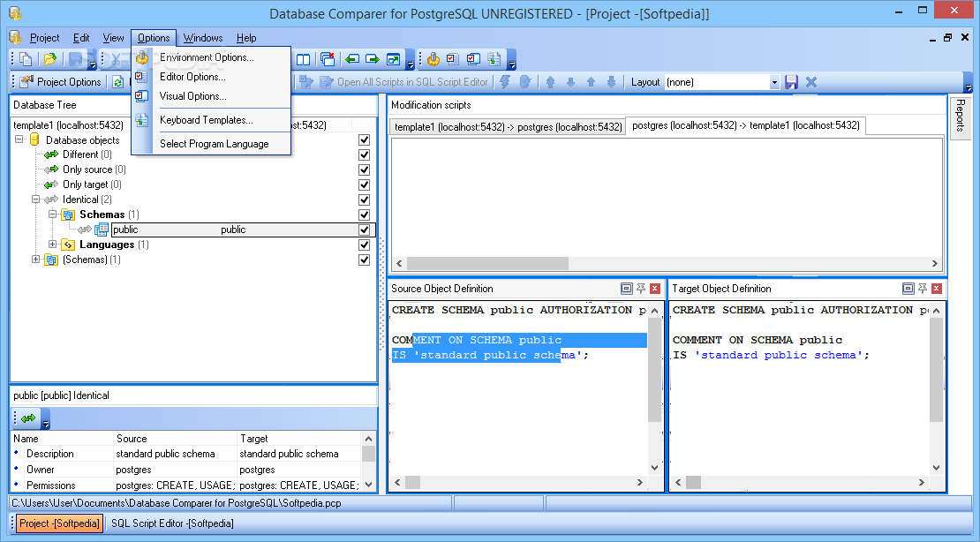This screenshot has height=542, width=980.
Task: Click the Keyboard Templates toolbar icon
Action: [x=494, y=59]
